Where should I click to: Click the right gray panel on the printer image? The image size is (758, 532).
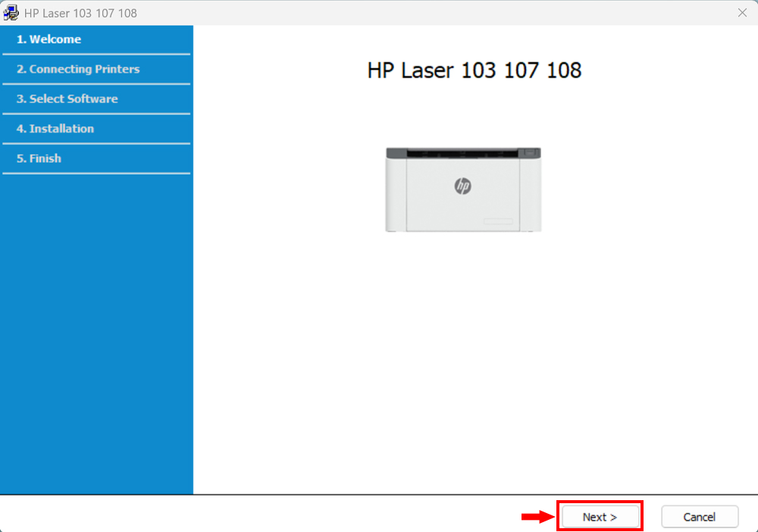[x=528, y=152]
